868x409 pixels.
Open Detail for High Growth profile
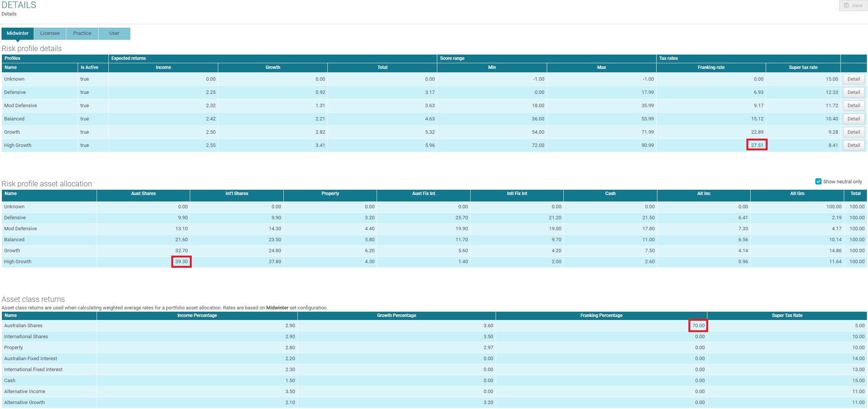854,145
